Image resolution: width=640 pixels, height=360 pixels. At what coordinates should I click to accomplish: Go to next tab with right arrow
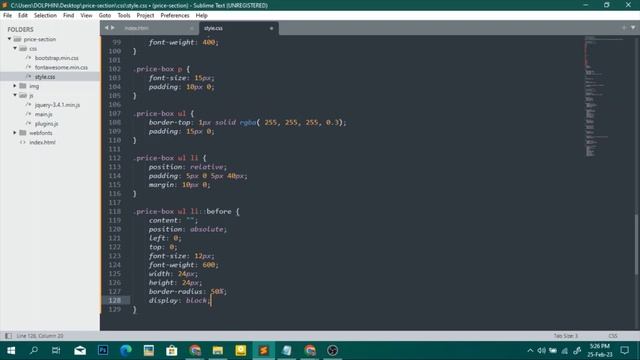113,28
